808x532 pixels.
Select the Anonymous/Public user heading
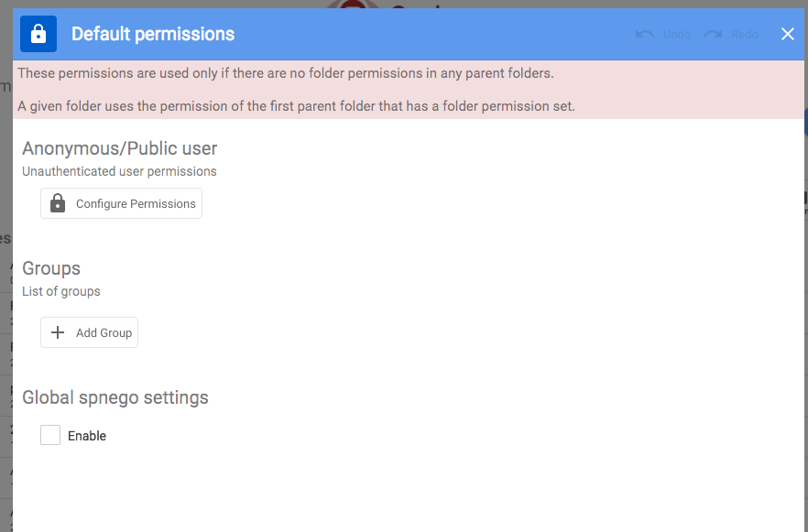(x=119, y=148)
